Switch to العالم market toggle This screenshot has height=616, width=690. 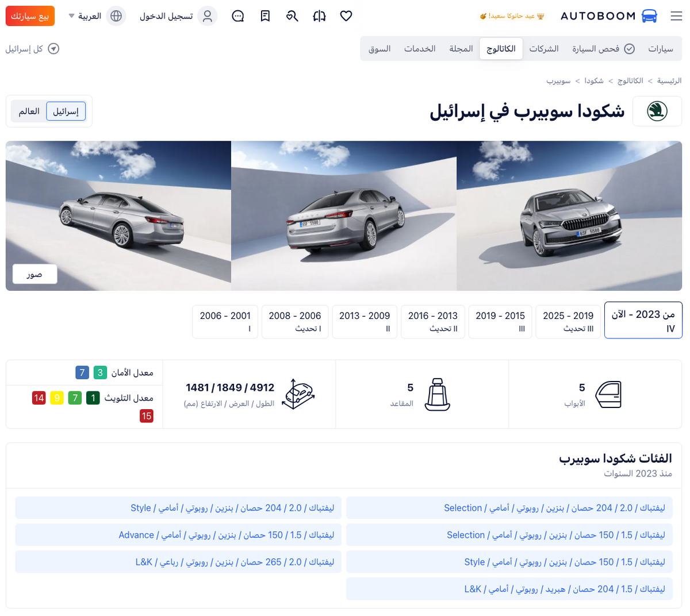(x=29, y=111)
